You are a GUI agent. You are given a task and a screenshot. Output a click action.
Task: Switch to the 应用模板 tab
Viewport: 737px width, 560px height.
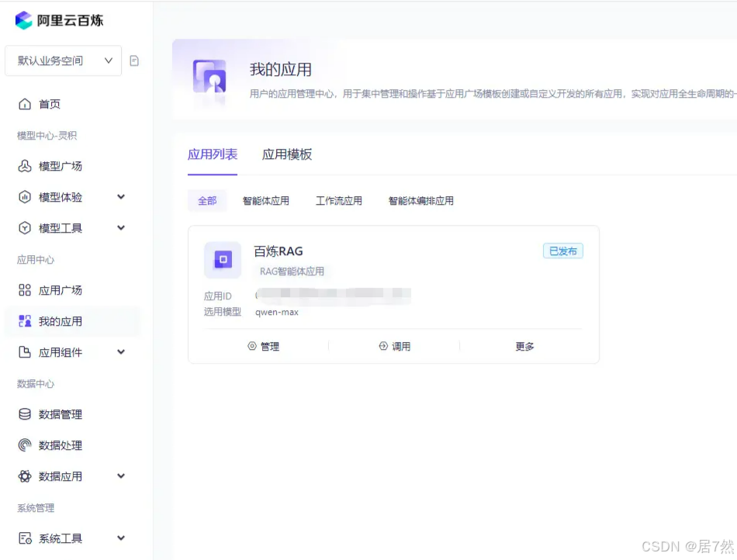287,154
